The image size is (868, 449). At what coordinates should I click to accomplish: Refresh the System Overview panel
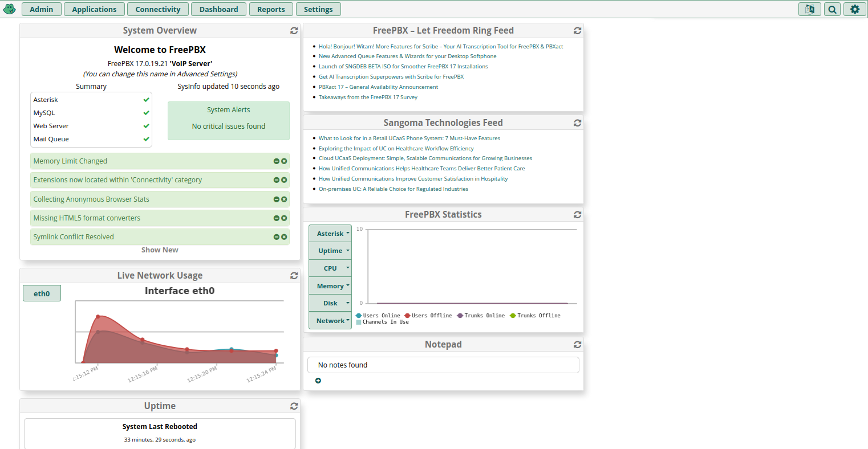tap(294, 31)
